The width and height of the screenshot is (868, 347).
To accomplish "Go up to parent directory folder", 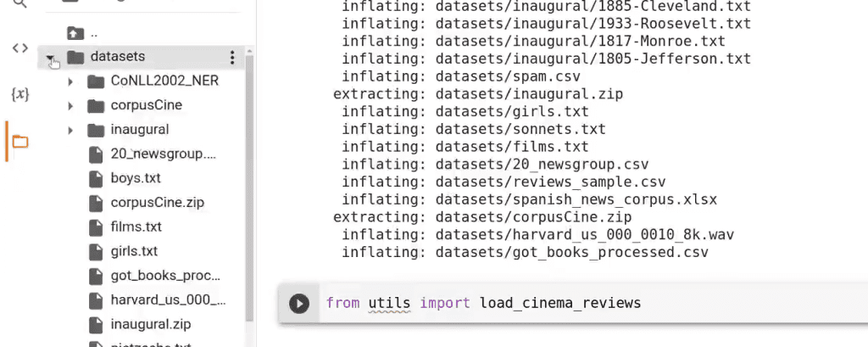I will pos(75,33).
